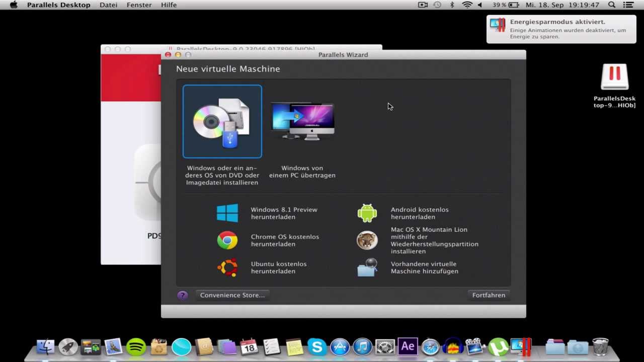Choose Chrome OS kostenlos herunterladen text

[285, 240]
